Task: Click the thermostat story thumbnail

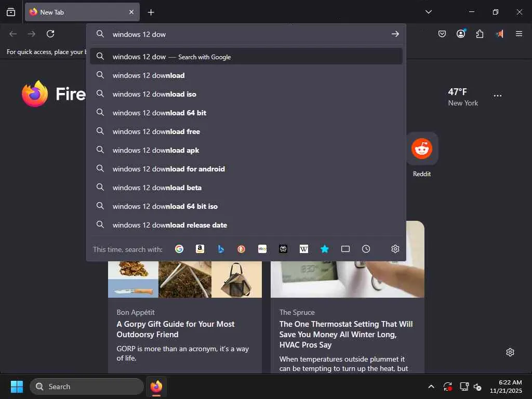Action: click(x=348, y=279)
